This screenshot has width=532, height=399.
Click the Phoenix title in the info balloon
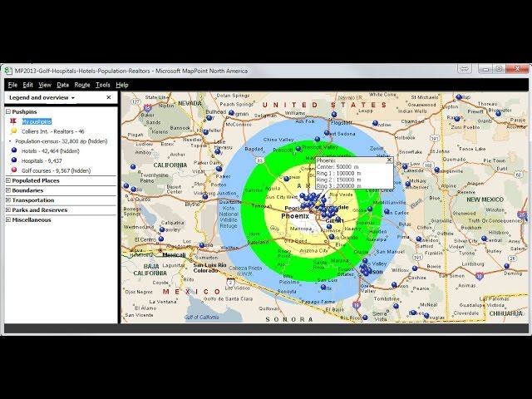326,160
